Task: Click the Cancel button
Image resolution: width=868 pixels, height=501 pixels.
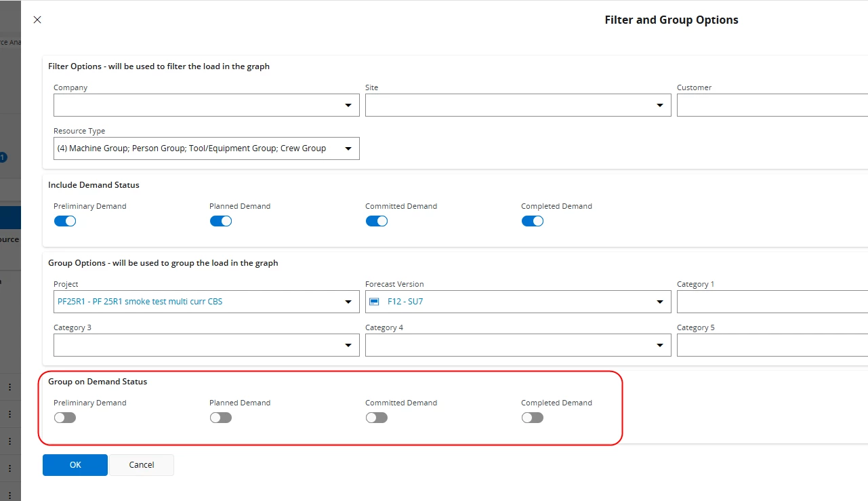Action: coord(142,465)
